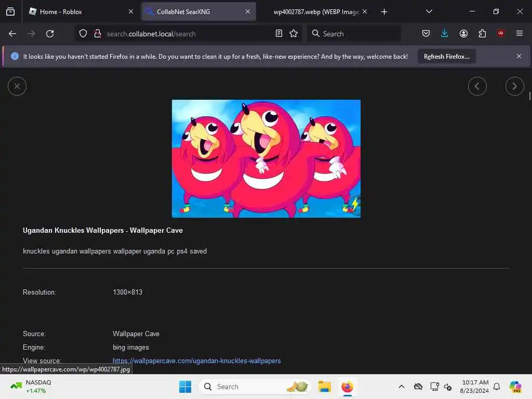Show hidden system tray icons

coord(402,387)
